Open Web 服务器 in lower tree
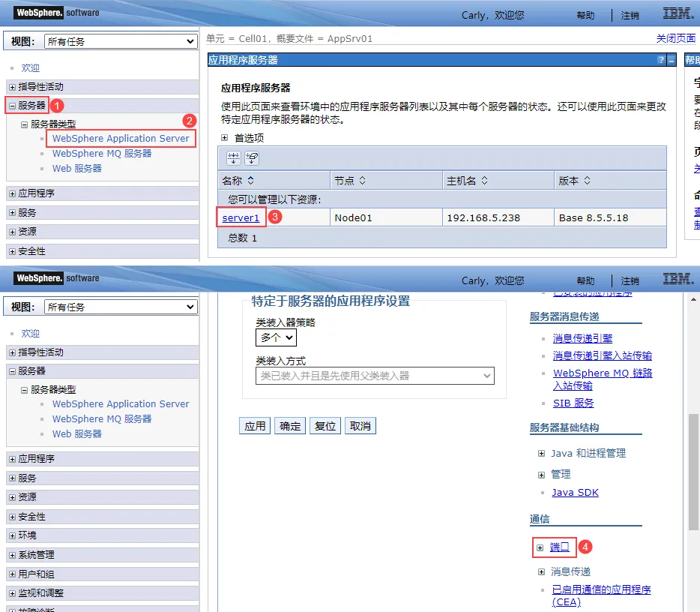 pos(76,433)
